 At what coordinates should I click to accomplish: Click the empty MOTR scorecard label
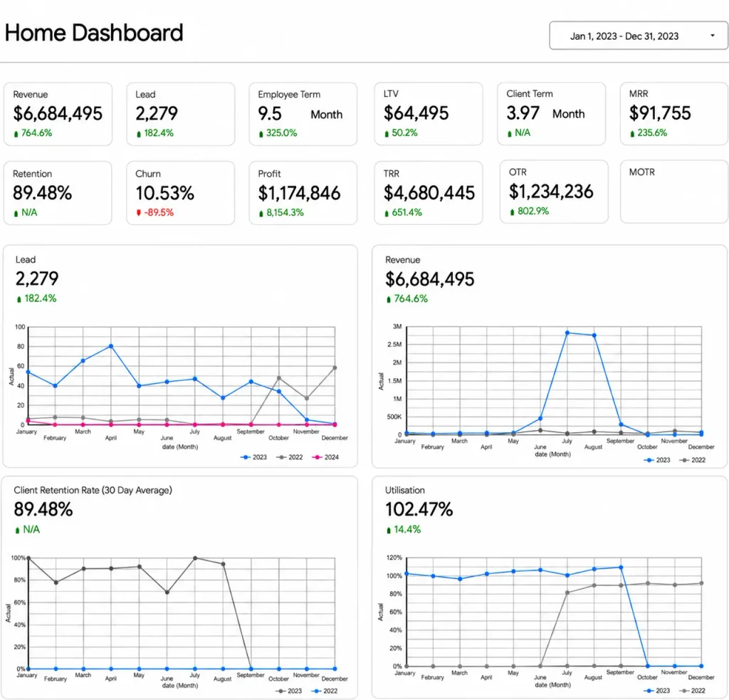641,172
